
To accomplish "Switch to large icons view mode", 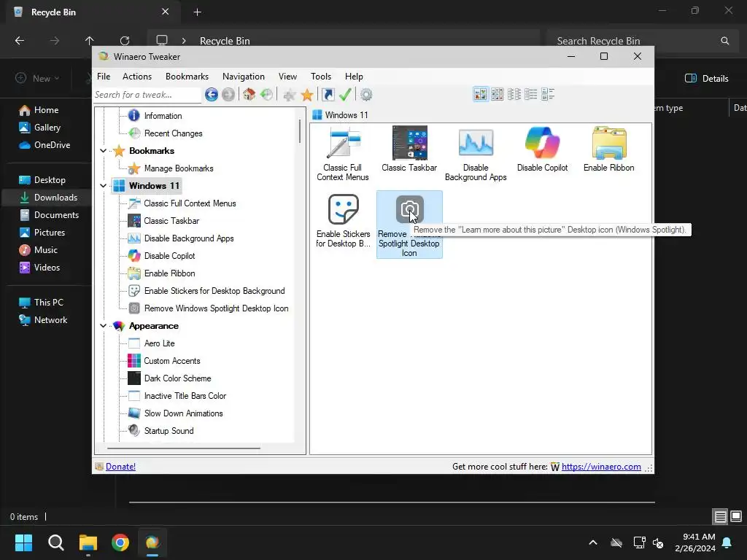I will [481, 94].
